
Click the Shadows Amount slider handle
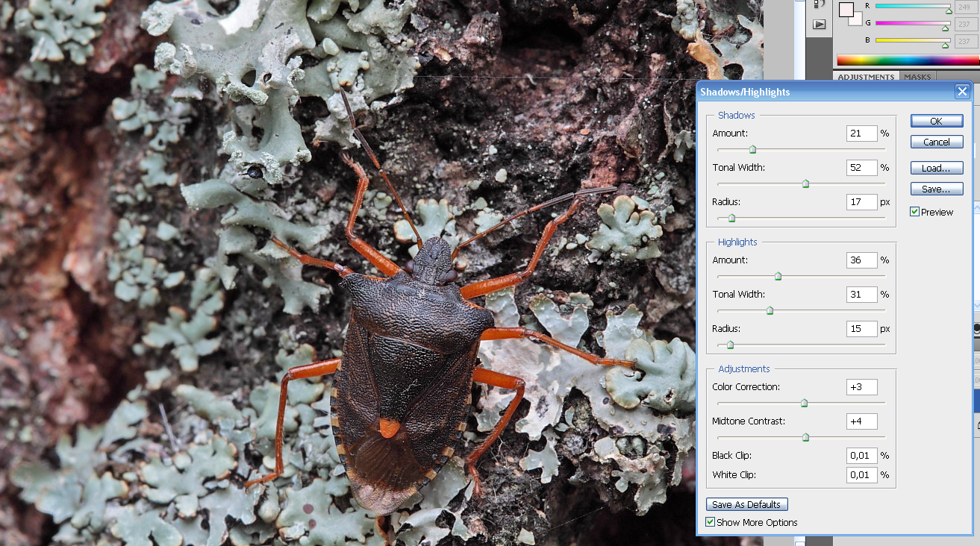pos(752,150)
